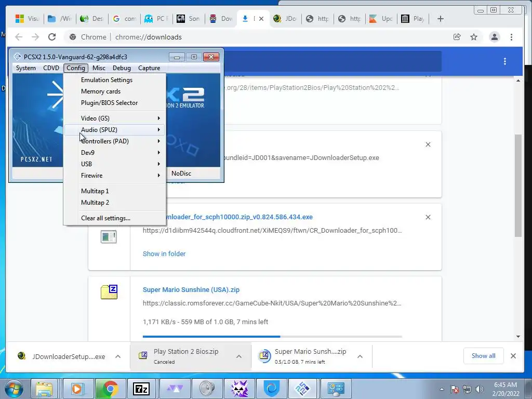This screenshot has width=532, height=399.
Task: Expand the Audio (SPU2) submenu
Action: coord(115,129)
